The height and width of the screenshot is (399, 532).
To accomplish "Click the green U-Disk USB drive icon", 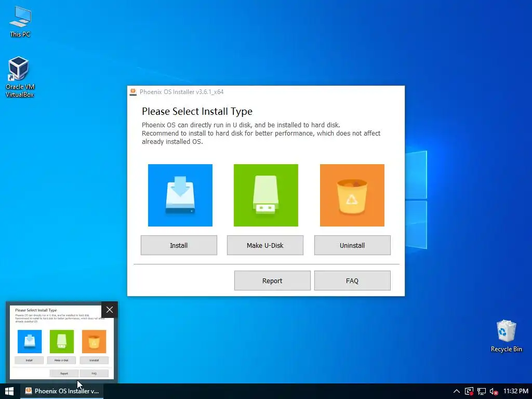I will pos(266,195).
